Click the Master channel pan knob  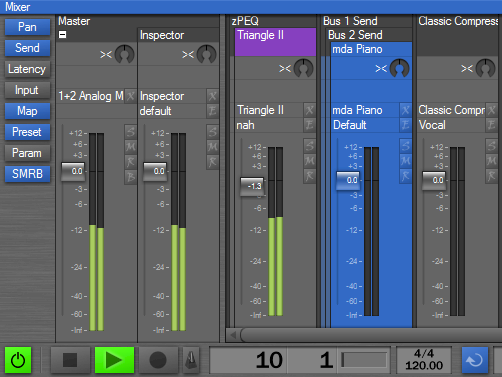tap(124, 54)
